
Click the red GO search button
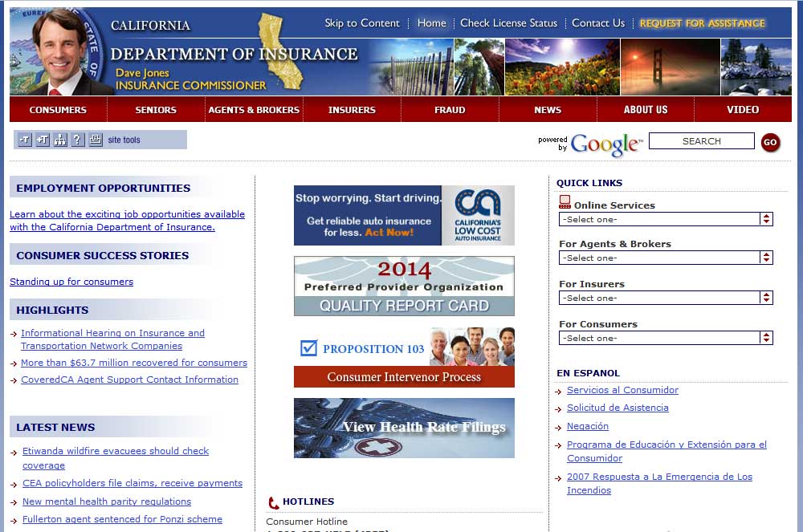point(770,142)
